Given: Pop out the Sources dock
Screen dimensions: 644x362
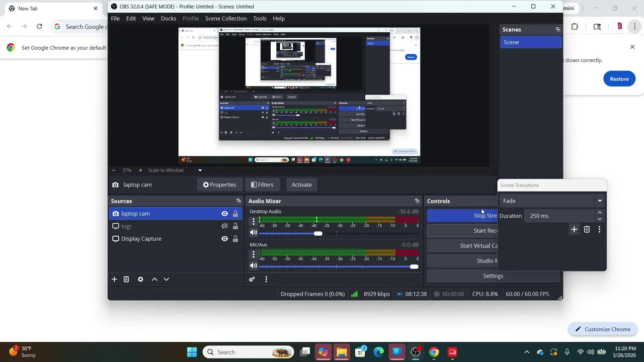Looking at the screenshot, I should 238,201.
